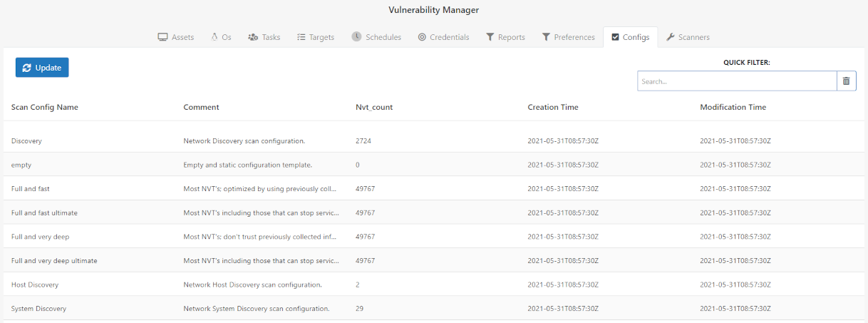Click the Targets list icon
The height and width of the screenshot is (323, 868).
(301, 37)
